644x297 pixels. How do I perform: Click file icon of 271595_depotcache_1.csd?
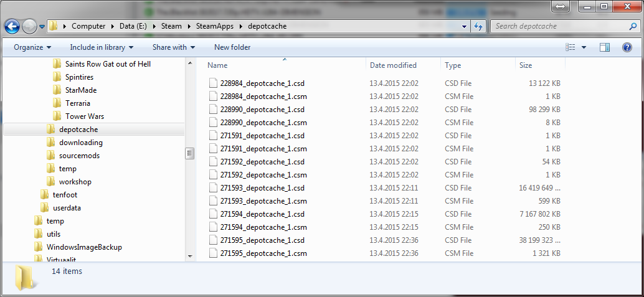213,240
